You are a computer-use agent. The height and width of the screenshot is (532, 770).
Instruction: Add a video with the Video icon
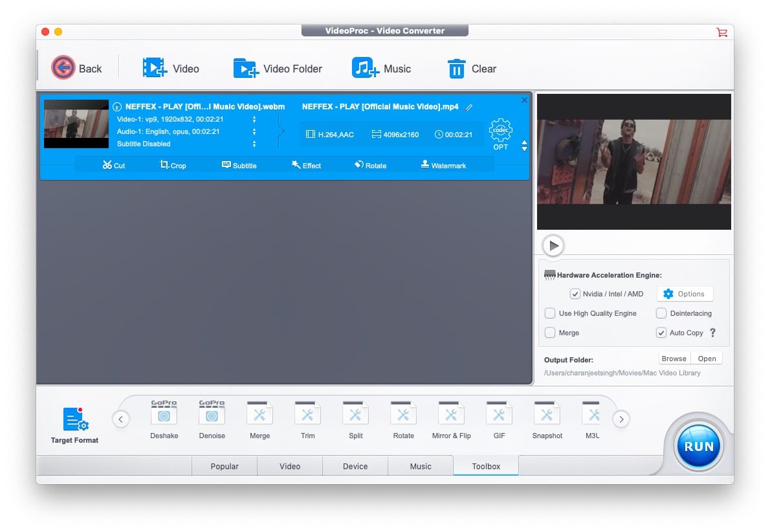pyautogui.click(x=155, y=68)
